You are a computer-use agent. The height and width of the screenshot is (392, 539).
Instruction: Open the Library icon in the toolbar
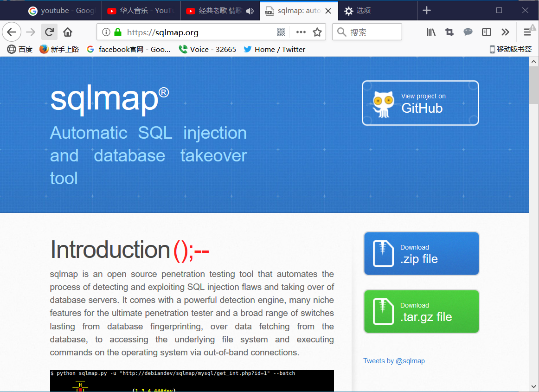[x=431, y=32]
